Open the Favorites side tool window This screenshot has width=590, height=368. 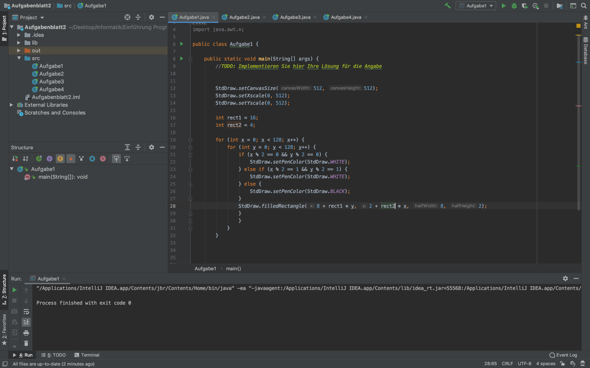[x=4, y=329]
